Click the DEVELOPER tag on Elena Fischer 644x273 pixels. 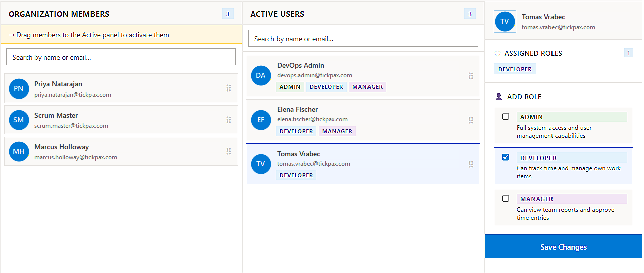click(x=296, y=131)
